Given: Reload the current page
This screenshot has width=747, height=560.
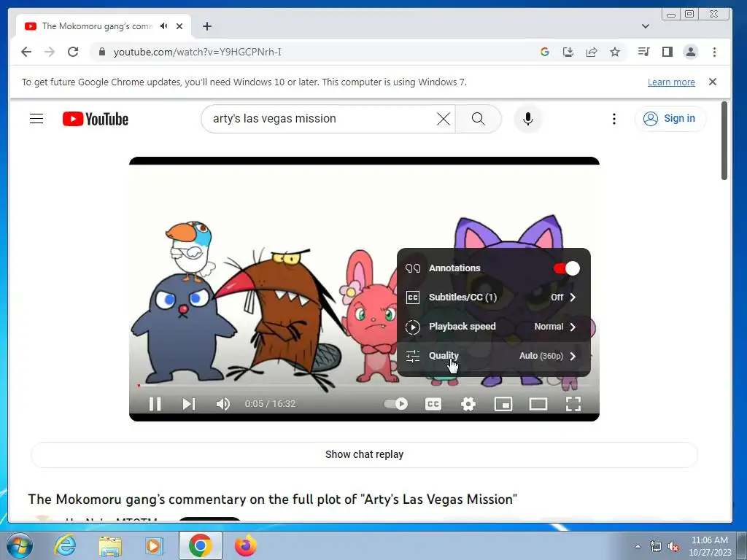Looking at the screenshot, I should 73,52.
